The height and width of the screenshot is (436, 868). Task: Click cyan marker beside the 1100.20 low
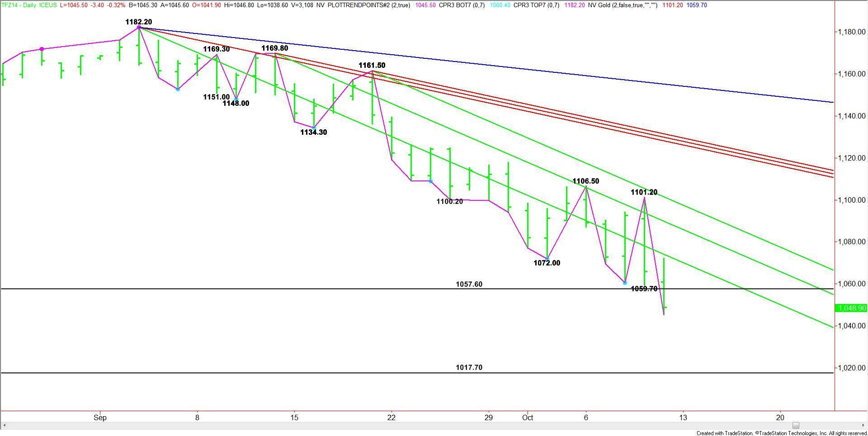coord(430,181)
